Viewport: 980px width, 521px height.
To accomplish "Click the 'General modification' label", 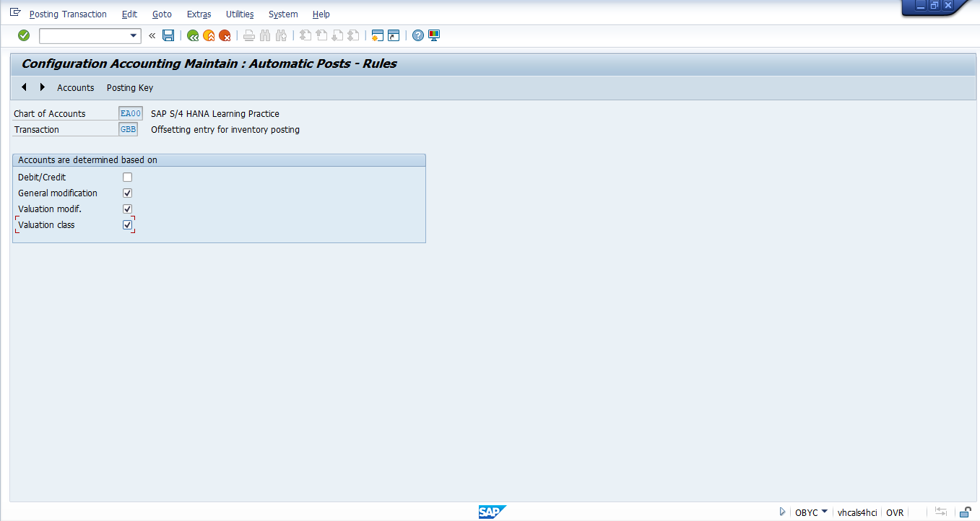I will coord(58,193).
